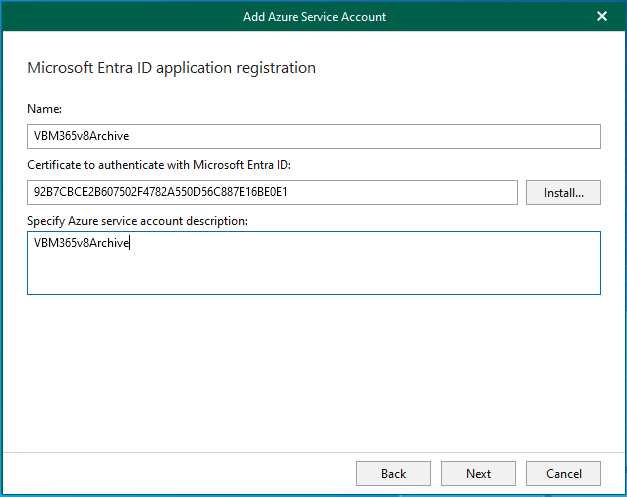The height and width of the screenshot is (497, 627).
Task: Click empty bottom area of description box
Action: pos(313,280)
